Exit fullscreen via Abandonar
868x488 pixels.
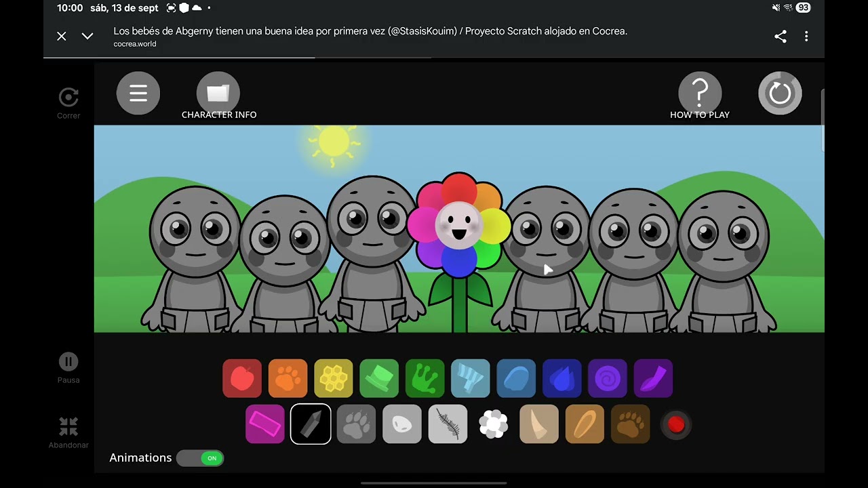point(68,432)
